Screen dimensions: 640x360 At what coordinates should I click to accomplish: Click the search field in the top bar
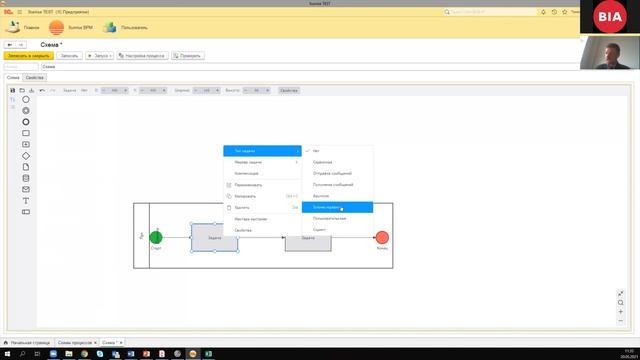pyautogui.click(x=490, y=12)
